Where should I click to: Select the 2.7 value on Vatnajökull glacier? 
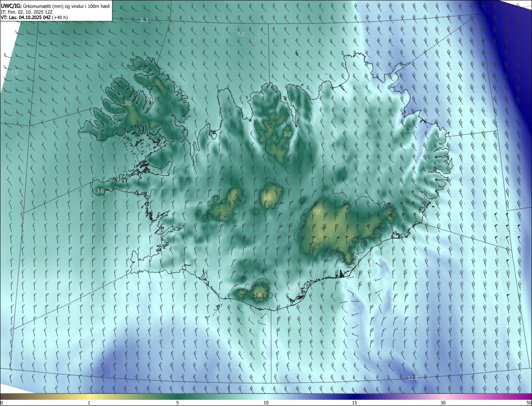(x=316, y=213)
